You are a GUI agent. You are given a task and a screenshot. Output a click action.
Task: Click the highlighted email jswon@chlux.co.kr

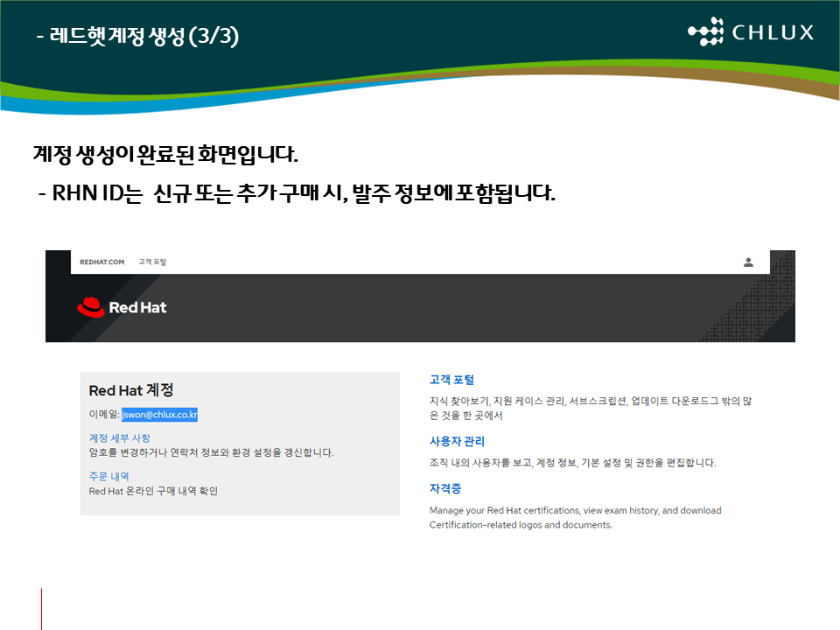(159, 415)
